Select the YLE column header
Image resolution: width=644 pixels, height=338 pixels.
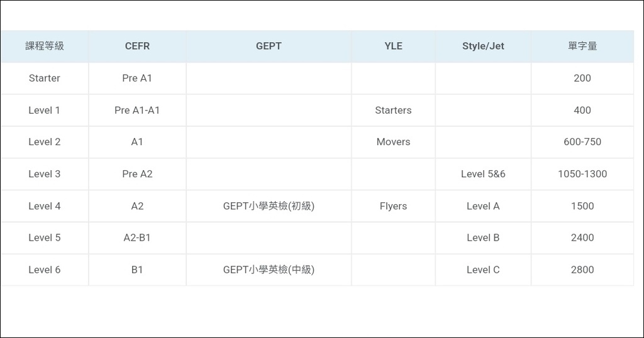(x=394, y=46)
